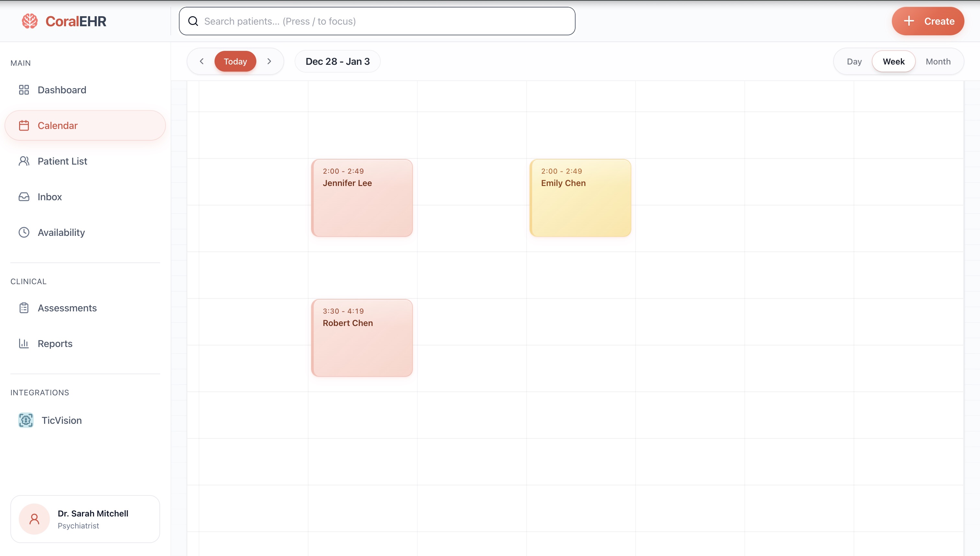Click the CoralEHR brand name
This screenshot has width=980, height=556.
(x=76, y=21)
